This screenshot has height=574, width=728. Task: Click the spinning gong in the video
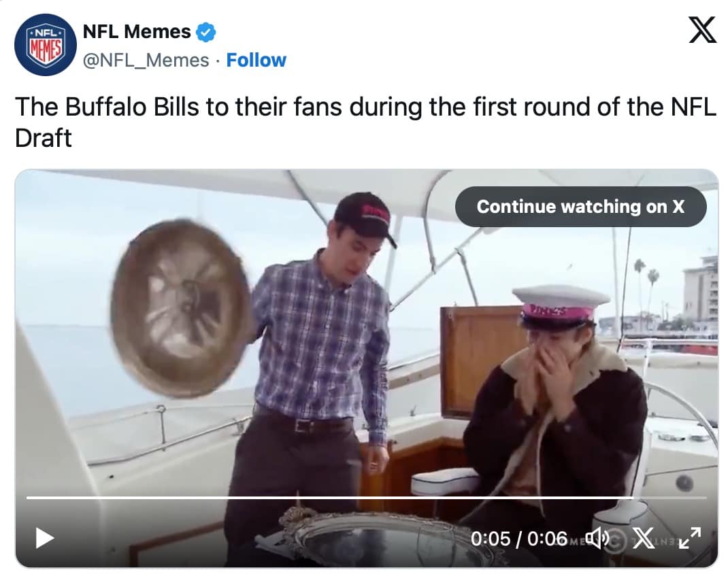click(180, 307)
